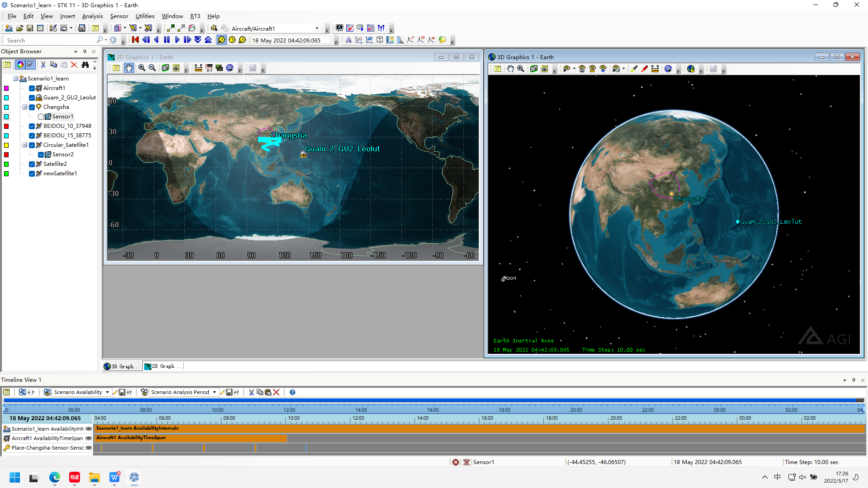Collapse the Changsha tree node
The height and width of the screenshot is (488, 868).
click(24, 107)
